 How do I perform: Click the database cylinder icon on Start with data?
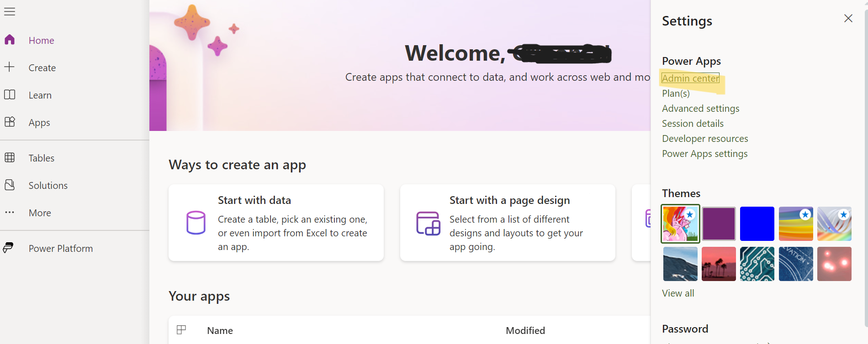point(196,223)
